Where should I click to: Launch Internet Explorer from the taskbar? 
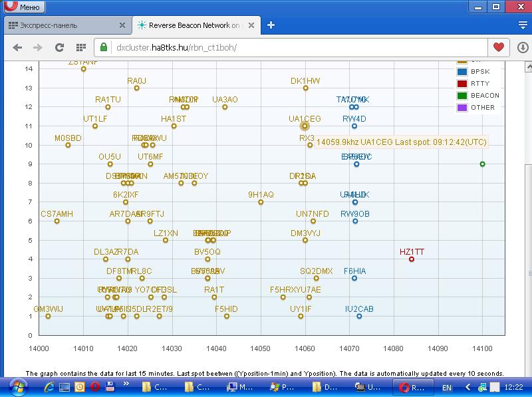tap(49, 387)
